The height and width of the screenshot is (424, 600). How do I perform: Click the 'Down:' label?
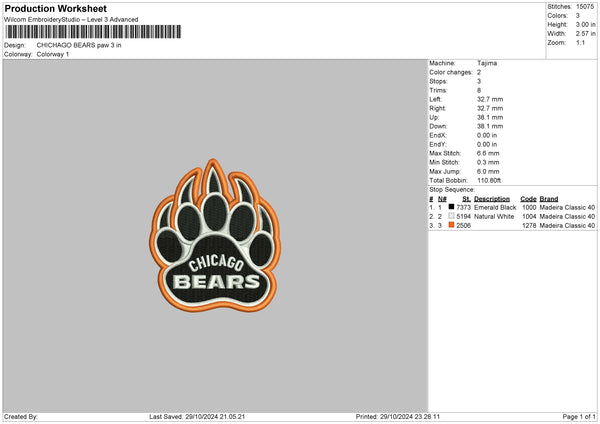pos(438,126)
